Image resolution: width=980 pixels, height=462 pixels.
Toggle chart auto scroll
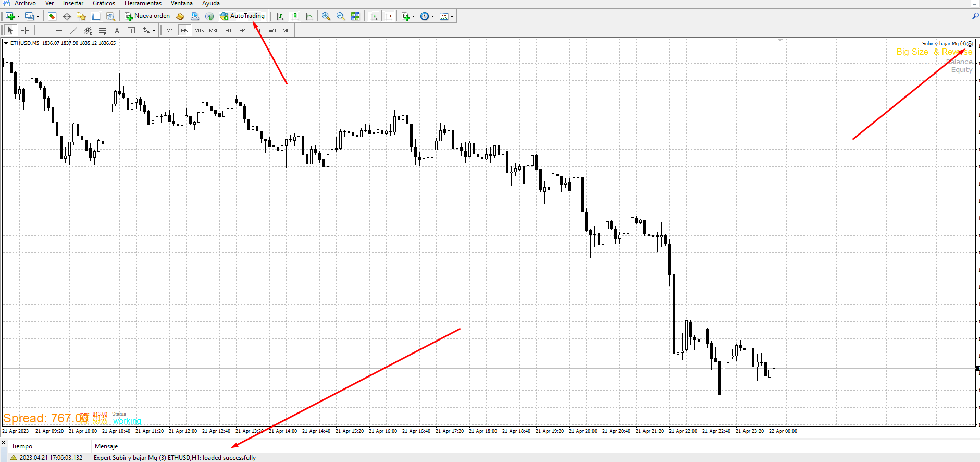pyautogui.click(x=374, y=16)
